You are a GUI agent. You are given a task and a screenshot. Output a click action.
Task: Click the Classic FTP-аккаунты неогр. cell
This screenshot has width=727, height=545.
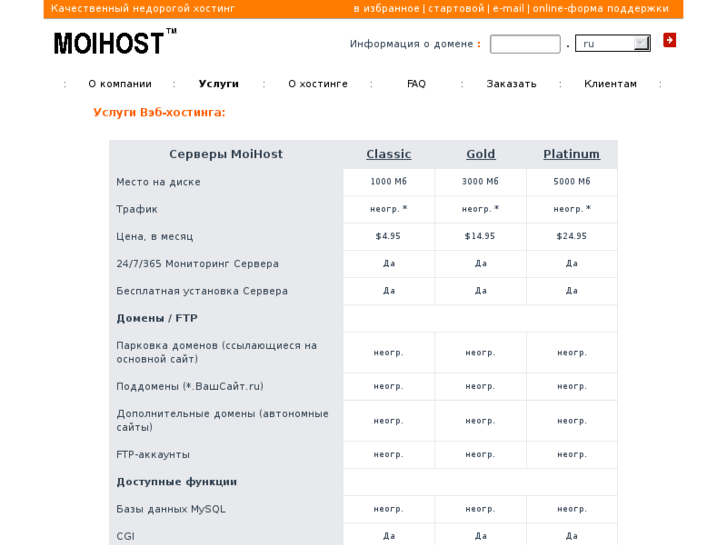pyautogui.click(x=389, y=455)
